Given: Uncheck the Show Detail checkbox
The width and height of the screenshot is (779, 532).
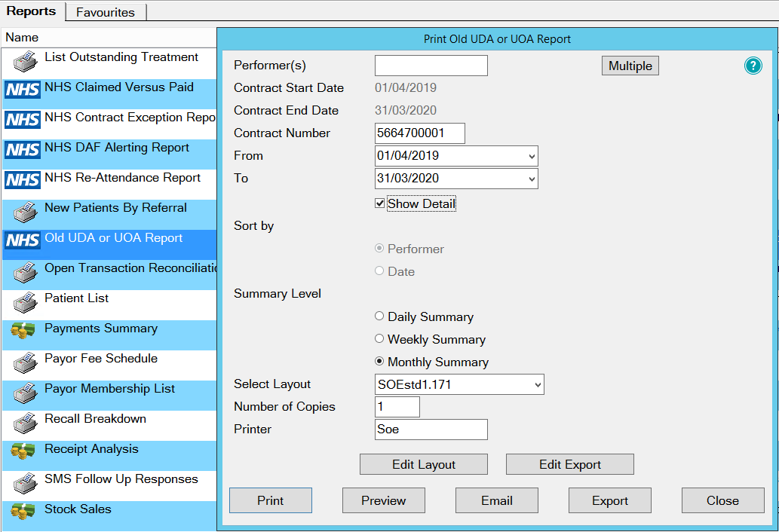Looking at the screenshot, I should point(380,203).
